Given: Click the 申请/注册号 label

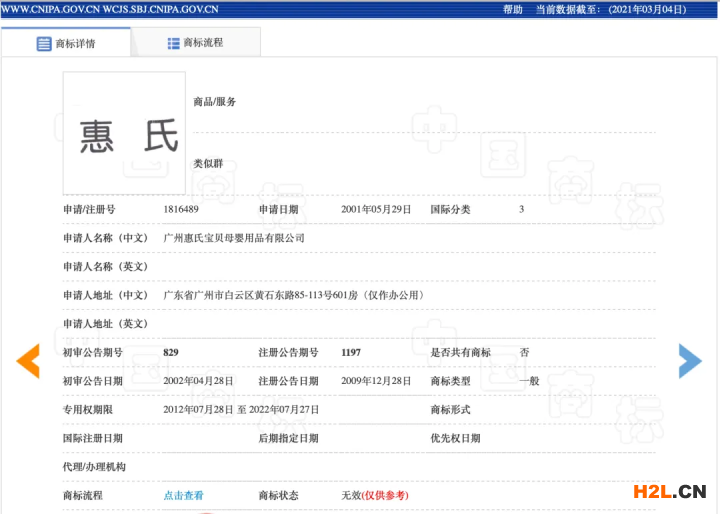Looking at the screenshot, I should pyautogui.click(x=89, y=209).
